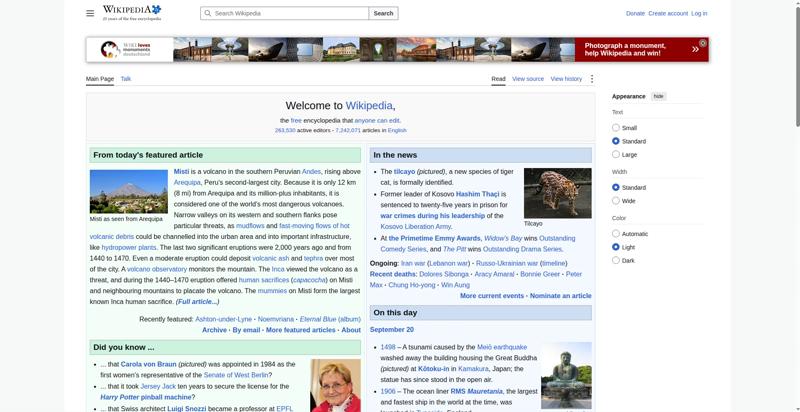
Task: Click Create account link
Action: pyautogui.click(x=668, y=13)
